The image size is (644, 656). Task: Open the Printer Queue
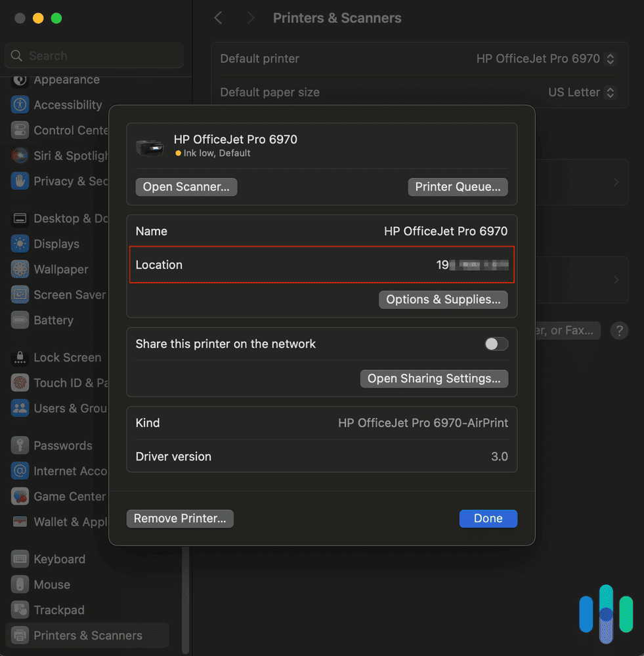458,187
